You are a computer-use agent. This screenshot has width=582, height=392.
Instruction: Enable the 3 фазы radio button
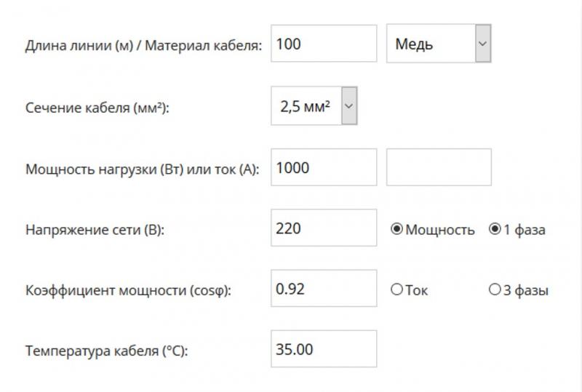click(x=495, y=290)
